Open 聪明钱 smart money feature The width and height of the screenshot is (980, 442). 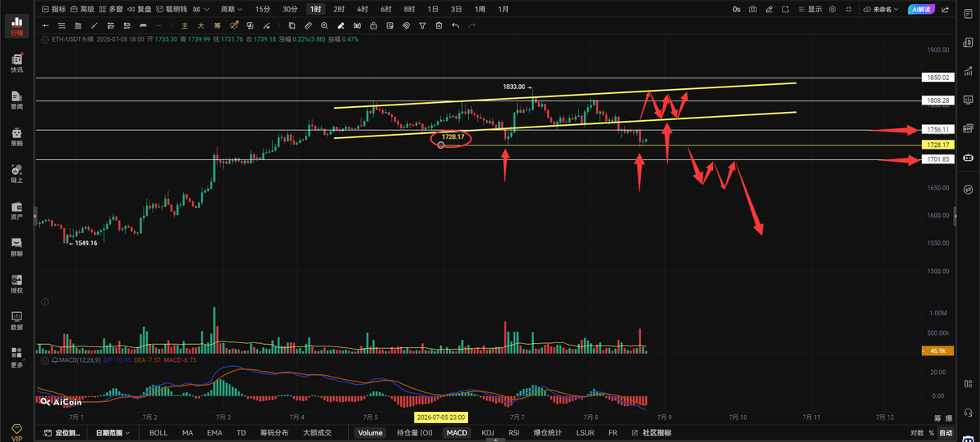click(x=171, y=9)
